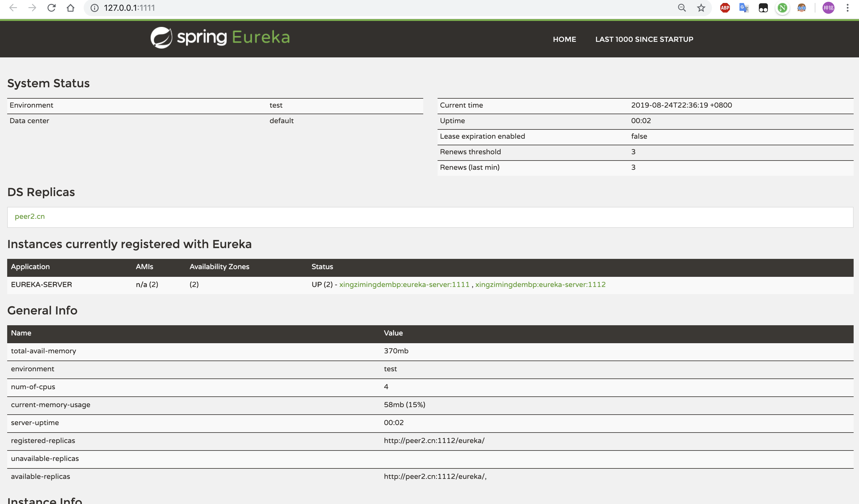Click the browser forward arrow

pos(32,8)
